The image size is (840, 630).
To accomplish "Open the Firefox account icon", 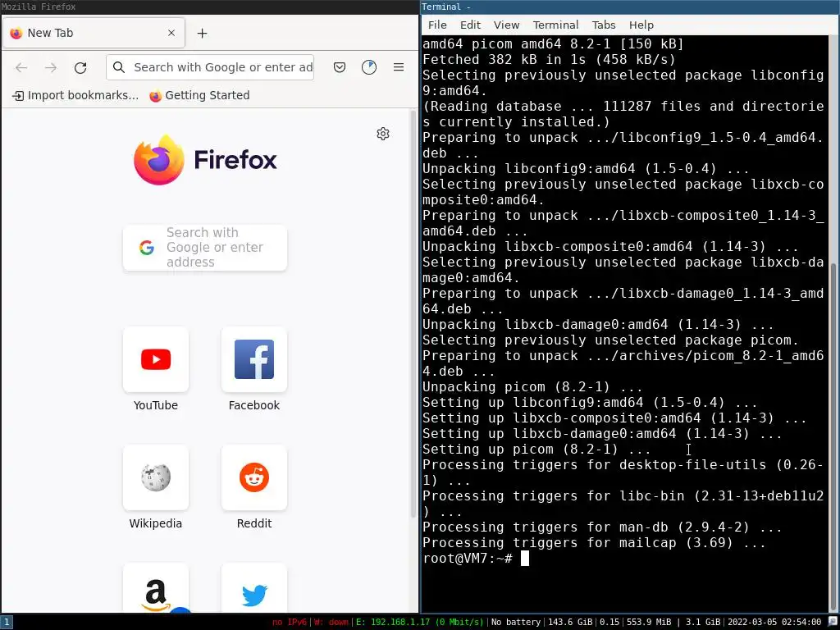I will pos(369,67).
